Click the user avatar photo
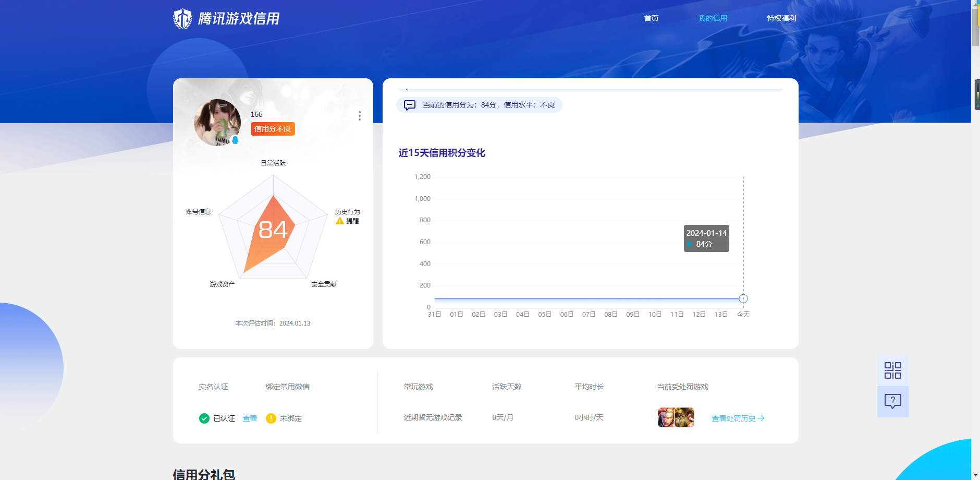The height and width of the screenshot is (480, 980). coord(217,123)
